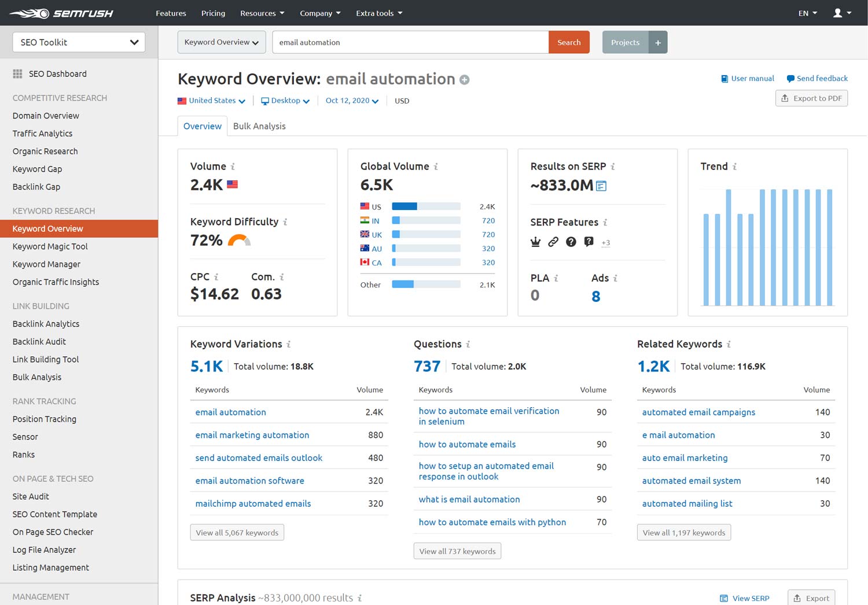The height and width of the screenshot is (605, 868).
Task: Click the crown SERP feature icon
Action: (x=536, y=242)
